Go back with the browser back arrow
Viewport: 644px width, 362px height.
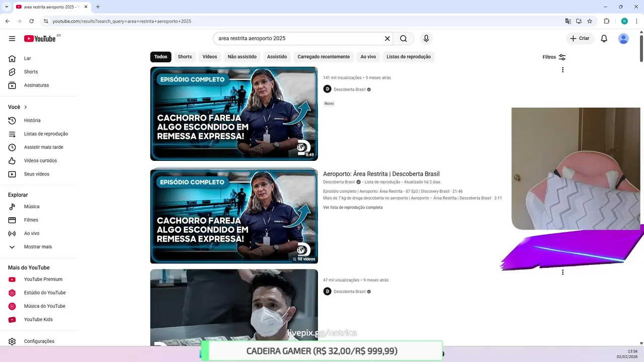7,21
